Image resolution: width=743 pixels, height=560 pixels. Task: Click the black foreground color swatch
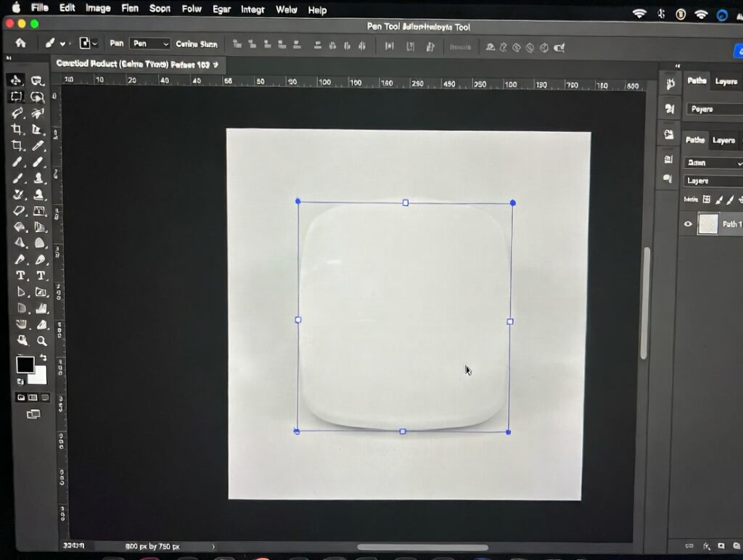pos(26,366)
